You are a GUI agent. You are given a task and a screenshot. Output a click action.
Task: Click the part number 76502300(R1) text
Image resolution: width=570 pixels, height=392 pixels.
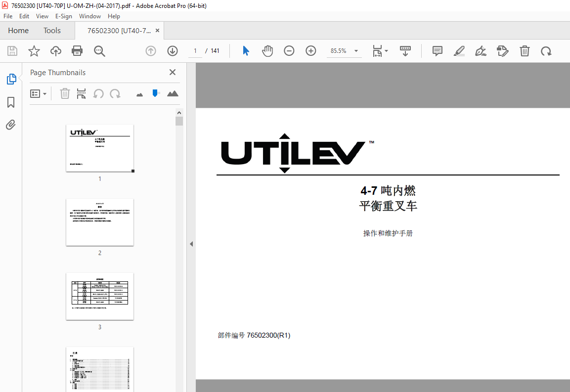pyautogui.click(x=268, y=335)
